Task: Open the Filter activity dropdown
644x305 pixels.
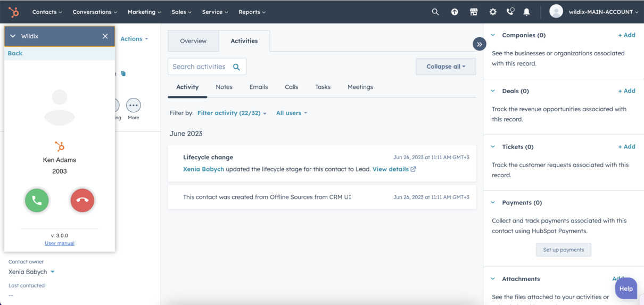Action: 232,113
